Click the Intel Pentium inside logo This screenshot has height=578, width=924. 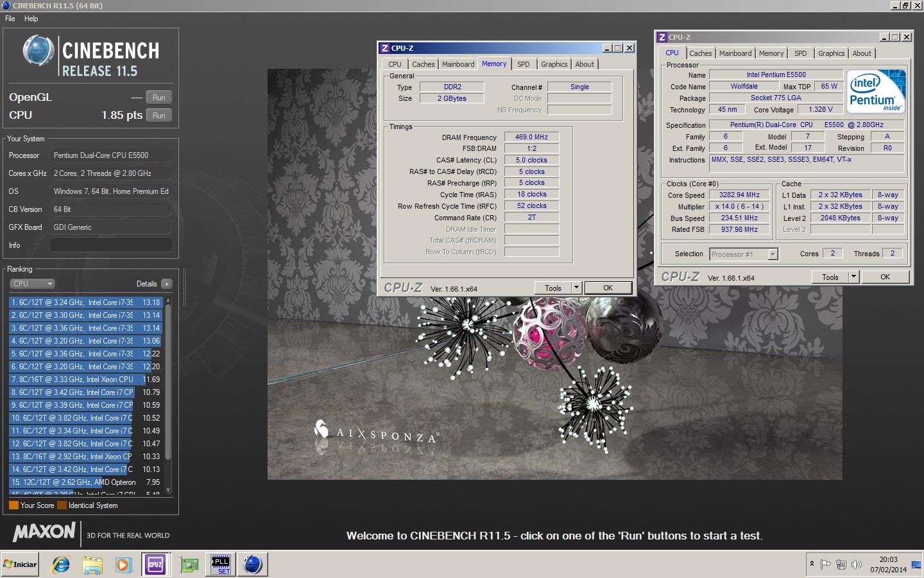tap(877, 91)
